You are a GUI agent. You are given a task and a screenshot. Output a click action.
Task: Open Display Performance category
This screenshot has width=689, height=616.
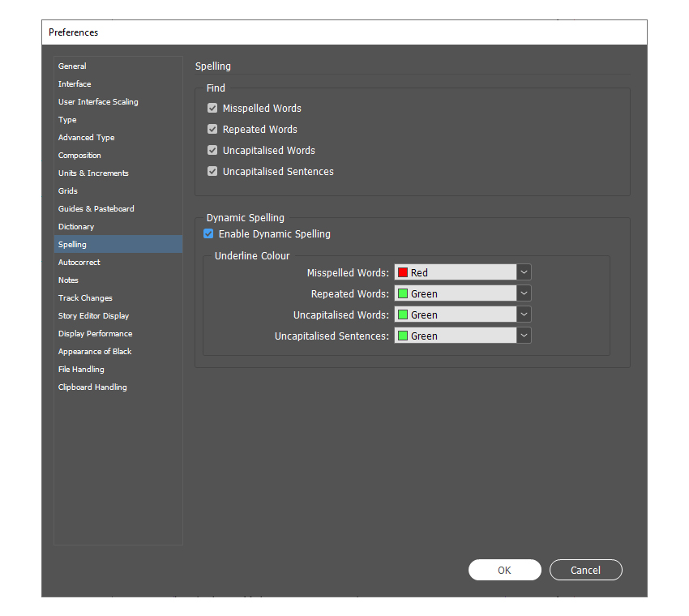118,333
